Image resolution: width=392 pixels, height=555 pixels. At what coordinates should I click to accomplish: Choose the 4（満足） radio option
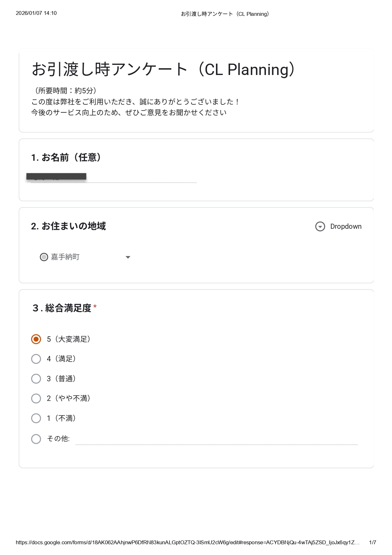[x=36, y=359]
